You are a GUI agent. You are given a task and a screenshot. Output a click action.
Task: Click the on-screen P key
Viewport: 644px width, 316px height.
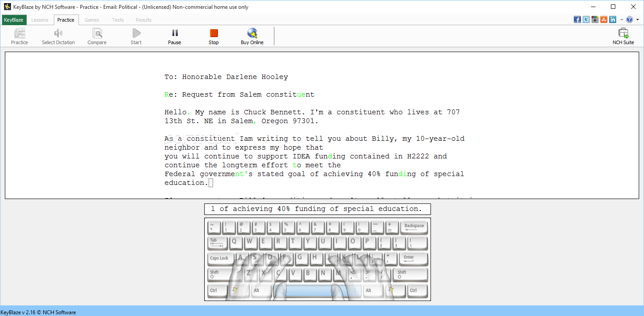click(369, 243)
